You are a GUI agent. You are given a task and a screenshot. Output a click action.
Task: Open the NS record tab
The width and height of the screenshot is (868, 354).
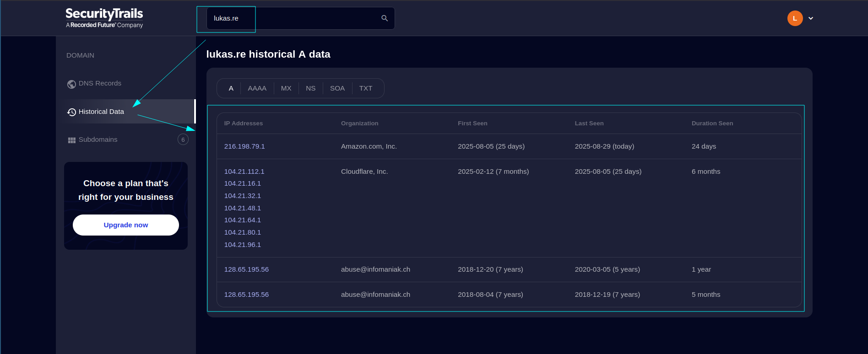pos(310,88)
